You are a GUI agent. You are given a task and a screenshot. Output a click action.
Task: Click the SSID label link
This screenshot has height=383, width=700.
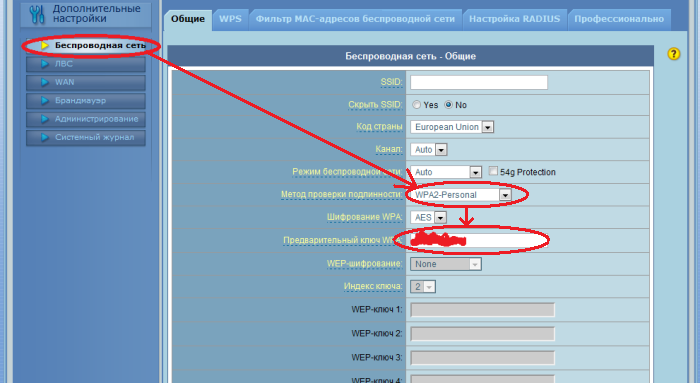392,82
